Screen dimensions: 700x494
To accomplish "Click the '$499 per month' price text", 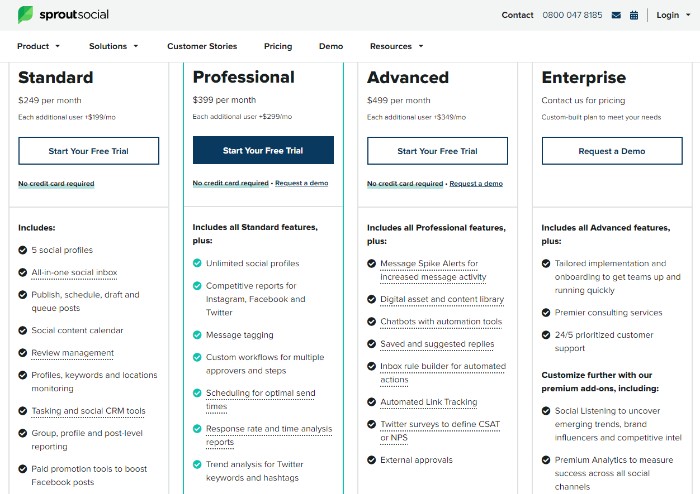I will [x=399, y=100].
